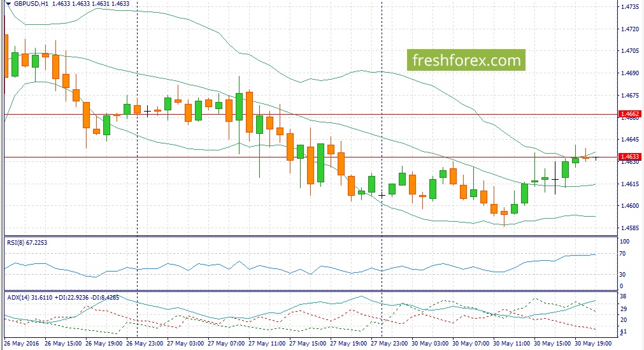
Task: Click the 26 May 23:00 time axis label
Action: pyautogui.click(x=145, y=344)
